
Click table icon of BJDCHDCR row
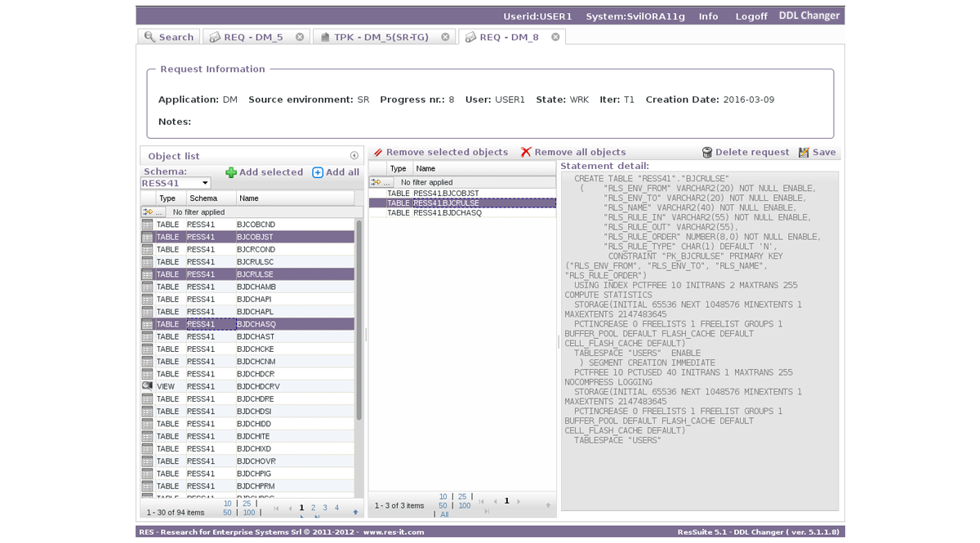(147, 374)
